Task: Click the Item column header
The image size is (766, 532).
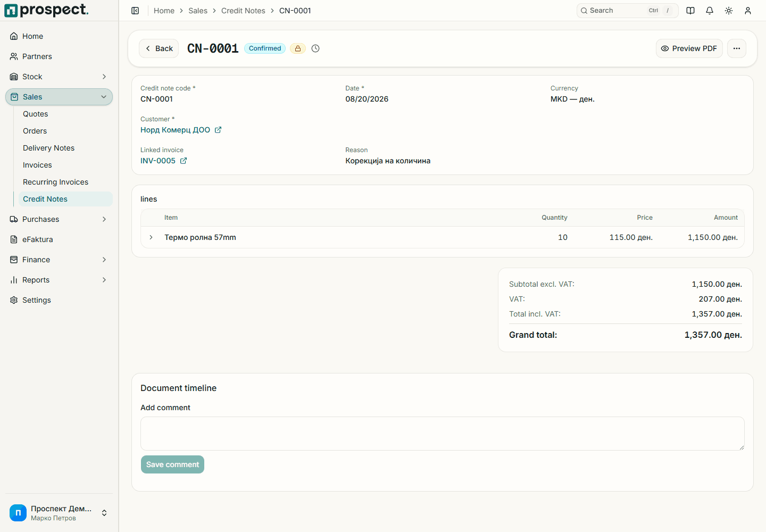Action: pyautogui.click(x=171, y=218)
